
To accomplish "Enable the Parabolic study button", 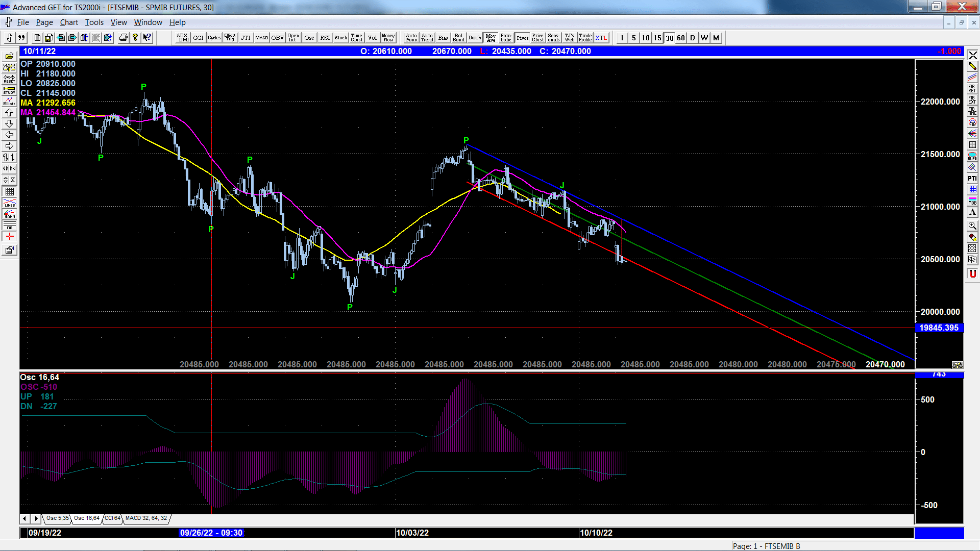I will (x=506, y=38).
